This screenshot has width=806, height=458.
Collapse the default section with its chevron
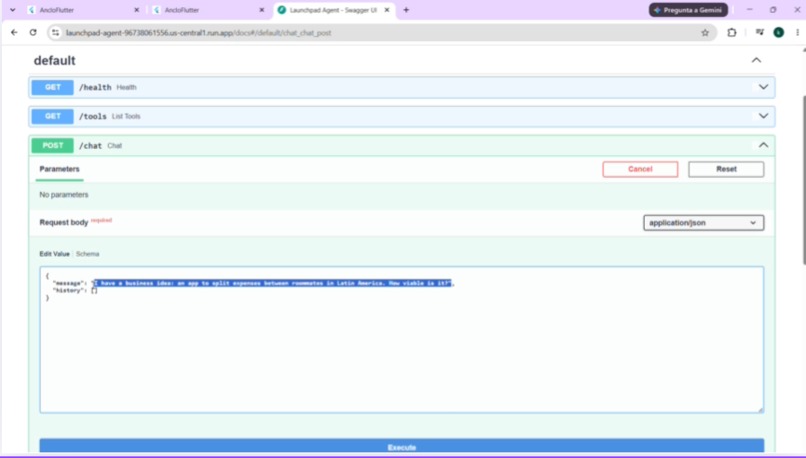(756, 60)
